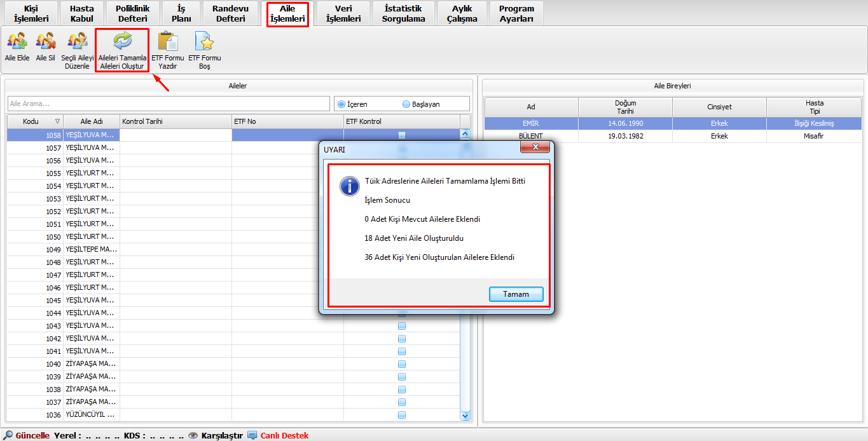868x441 pixels.
Task: Select the Başlayan radio button
Action: (x=406, y=104)
